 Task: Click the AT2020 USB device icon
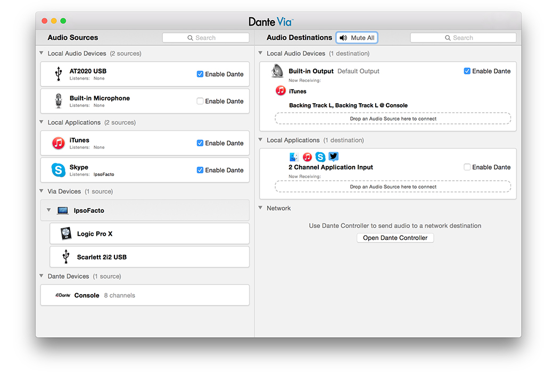click(x=59, y=74)
